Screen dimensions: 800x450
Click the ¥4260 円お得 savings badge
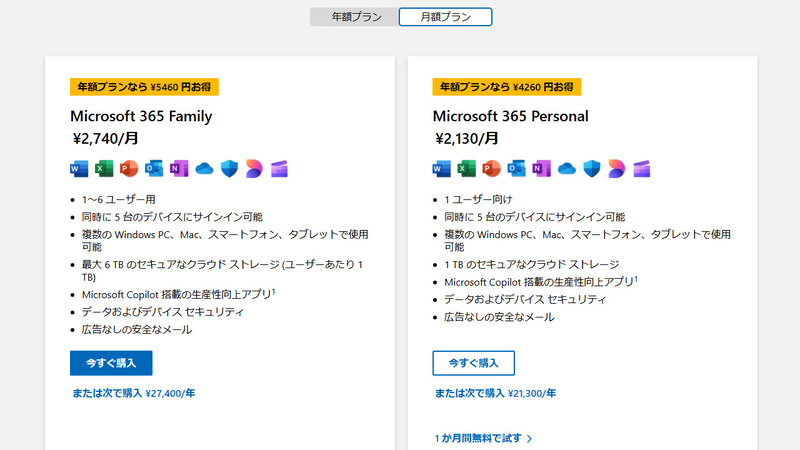click(x=507, y=87)
